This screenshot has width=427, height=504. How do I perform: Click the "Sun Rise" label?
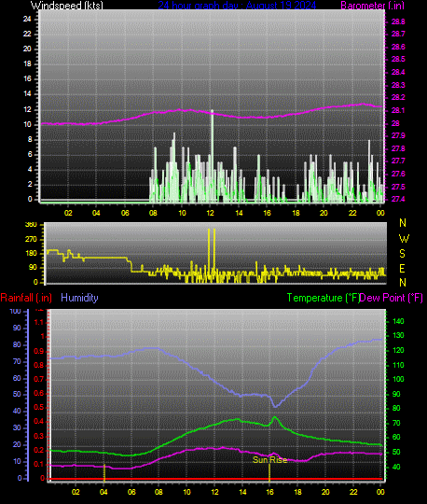[x=269, y=460]
